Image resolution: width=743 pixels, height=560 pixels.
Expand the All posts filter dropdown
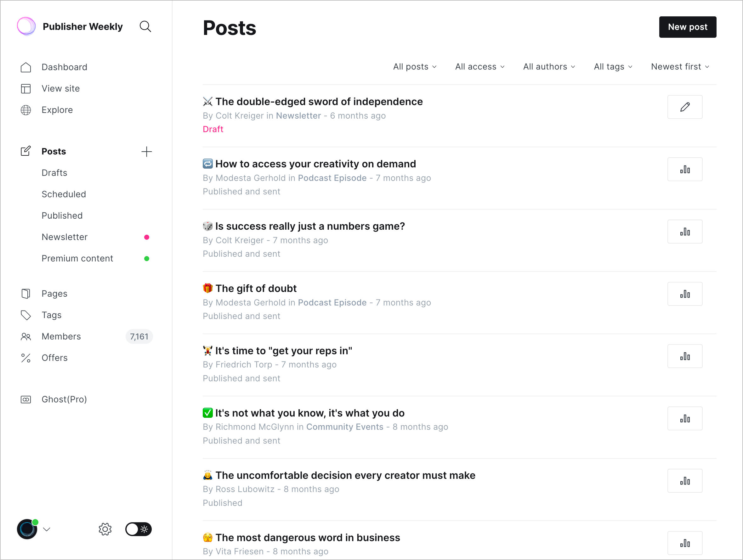[415, 67]
